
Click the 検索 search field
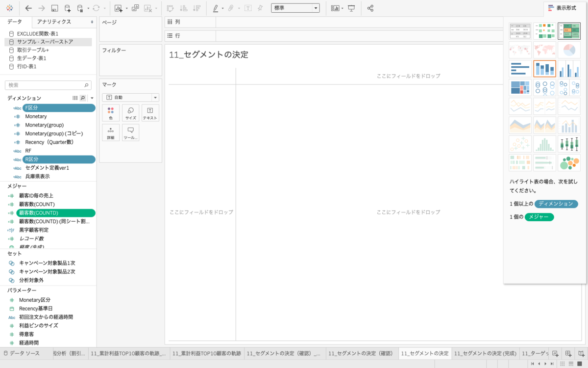[x=48, y=85]
